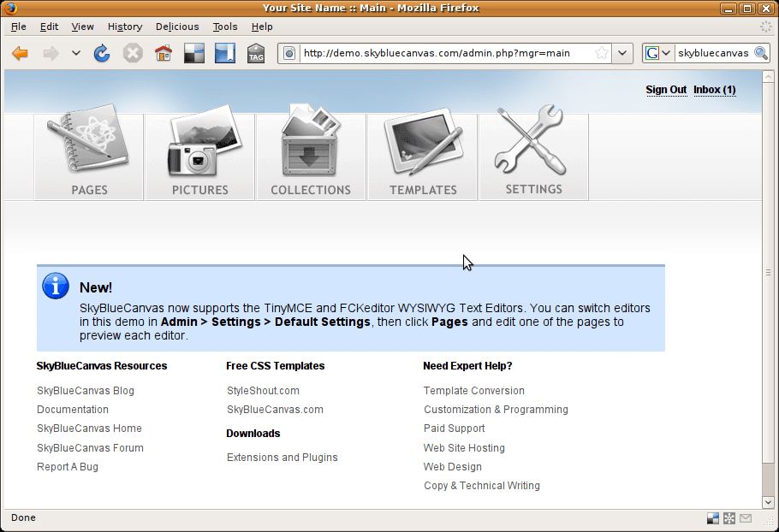The height and width of the screenshot is (532, 779).
Task: Expand the URL bar history dropdown
Action: (x=622, y=53)
